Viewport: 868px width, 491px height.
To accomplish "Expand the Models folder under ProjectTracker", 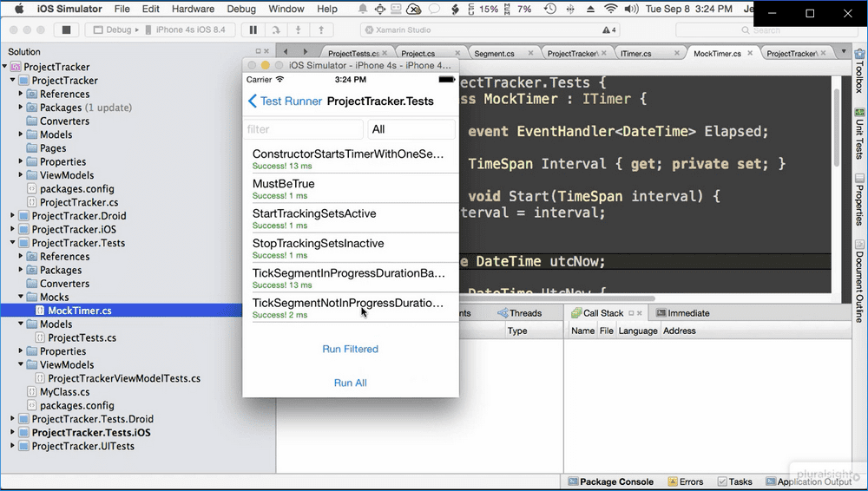I will point(21,134).
